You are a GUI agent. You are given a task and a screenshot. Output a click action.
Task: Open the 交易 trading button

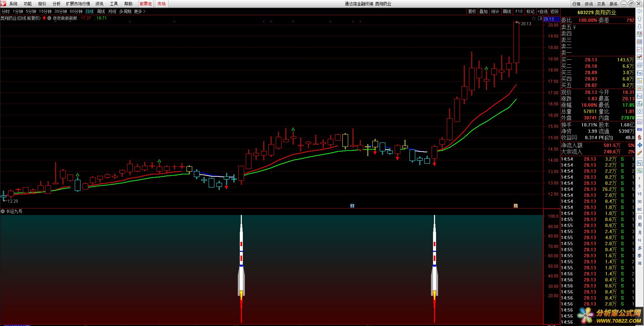point(601,4)
